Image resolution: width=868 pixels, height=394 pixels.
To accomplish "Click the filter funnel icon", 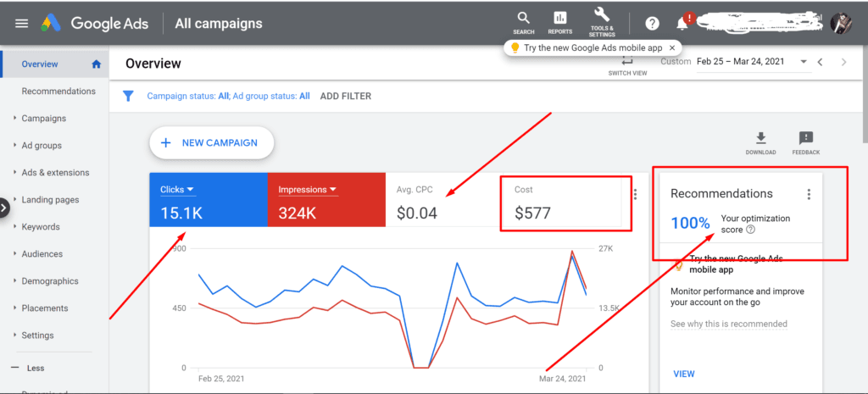I will 128,97.
